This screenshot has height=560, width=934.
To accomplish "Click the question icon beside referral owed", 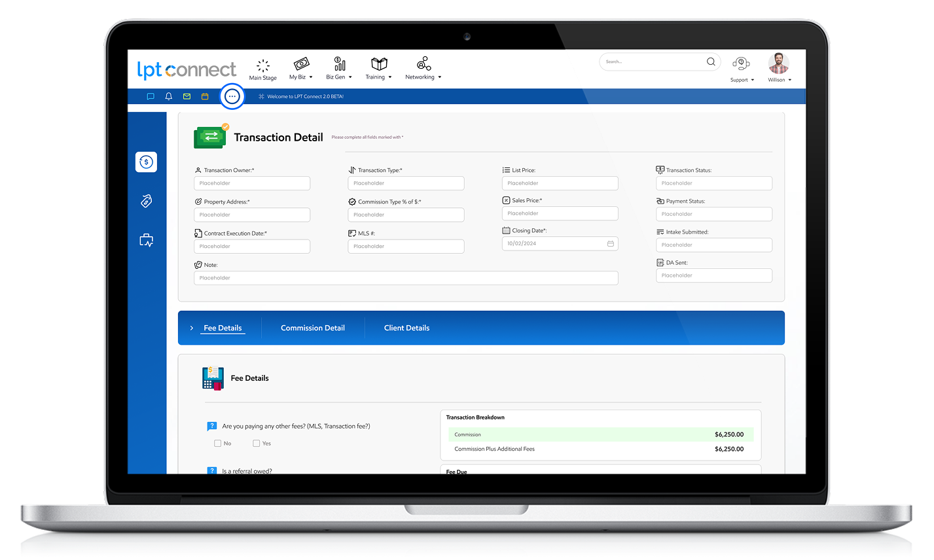I will pos(212,470).
